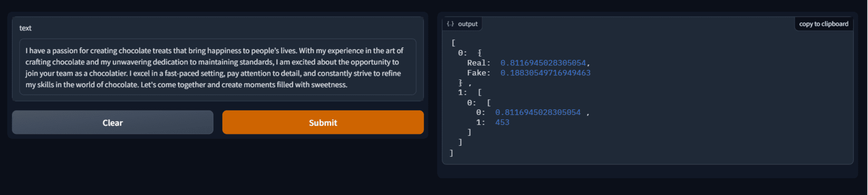
Task: Click the "text" field label
Action: pyautogui.click(x=25, y=28)
